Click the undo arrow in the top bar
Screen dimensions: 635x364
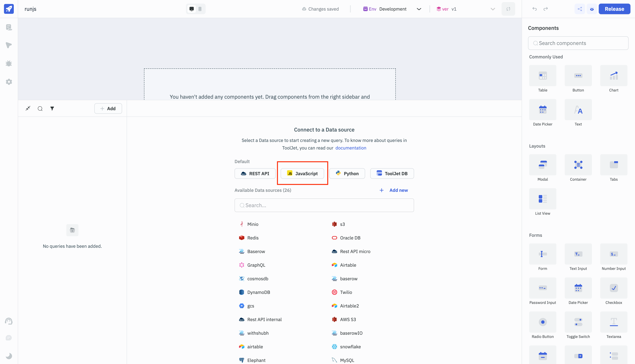click(x=534, y=9)
